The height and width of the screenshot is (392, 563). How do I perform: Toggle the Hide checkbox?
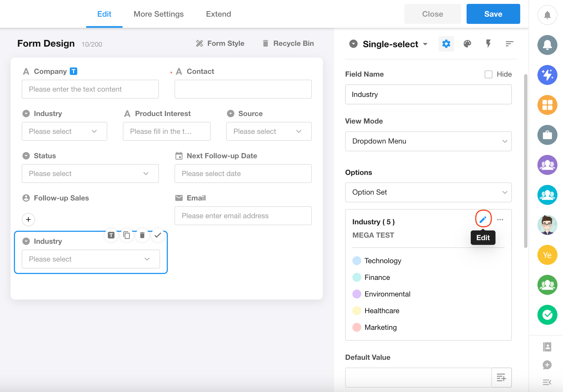pyautogui.click(x=488, y=74)
